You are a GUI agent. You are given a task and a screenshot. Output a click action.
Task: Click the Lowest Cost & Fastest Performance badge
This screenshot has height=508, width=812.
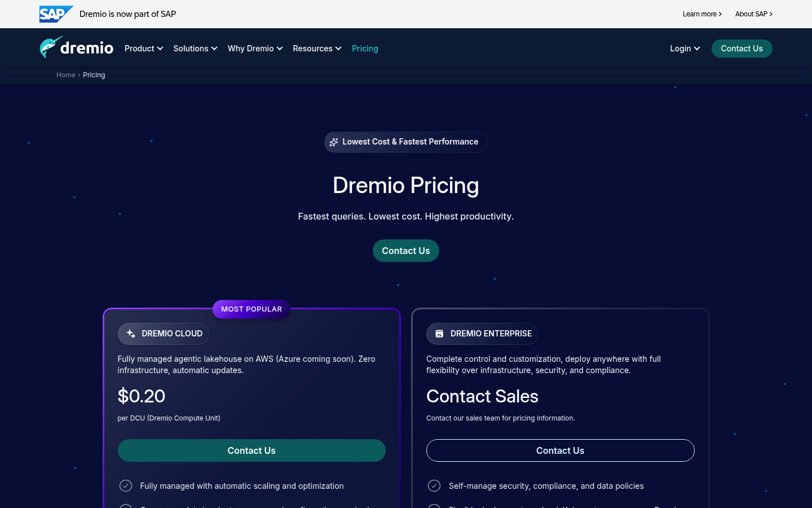coord(406,142)
